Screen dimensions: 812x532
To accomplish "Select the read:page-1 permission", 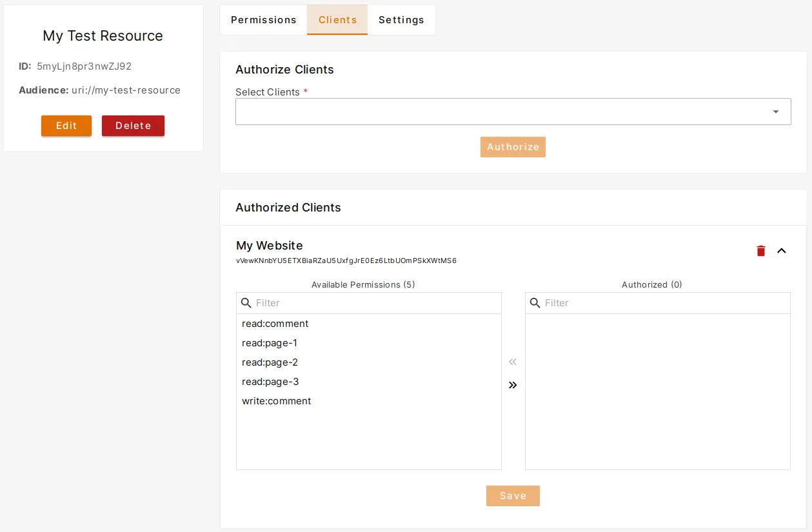I will (x=270, y=343).
